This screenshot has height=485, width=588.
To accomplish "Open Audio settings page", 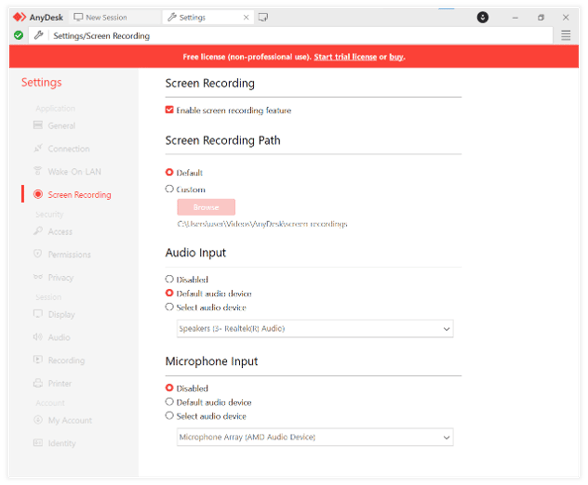I will point(59,337).
